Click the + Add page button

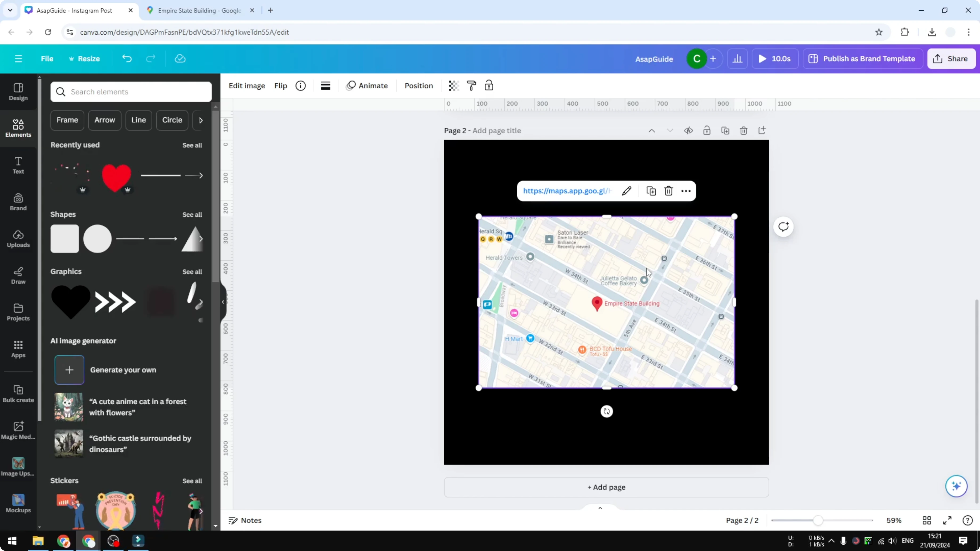pyautogui.click(x=606, y=487)
